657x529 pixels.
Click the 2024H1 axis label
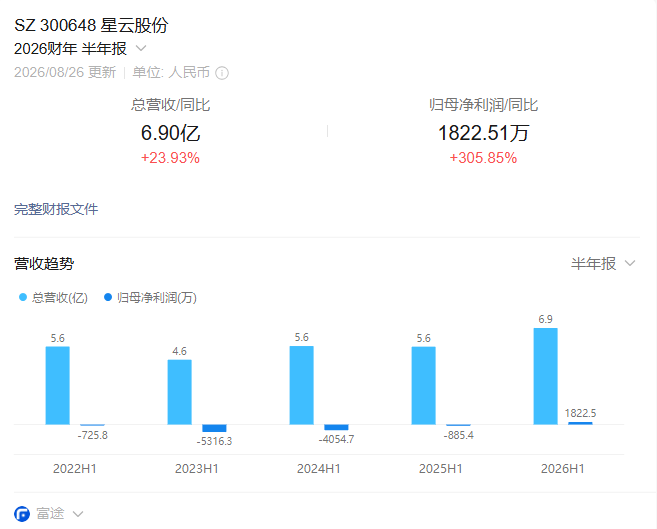tap(318, 468)
